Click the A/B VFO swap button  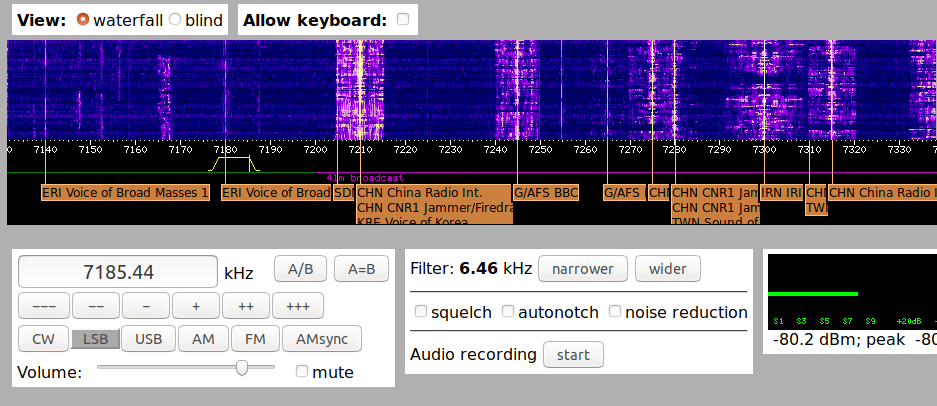(301, 268)
